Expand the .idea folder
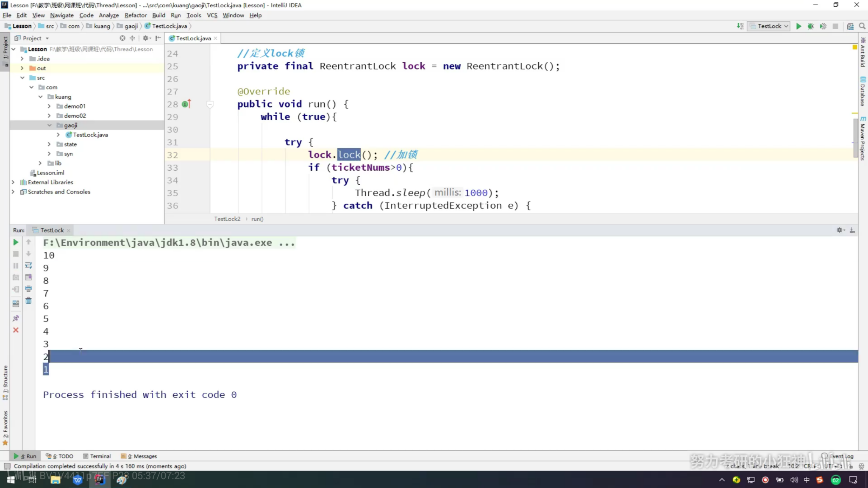The image size is (868, 488). (x=22, y=59)
